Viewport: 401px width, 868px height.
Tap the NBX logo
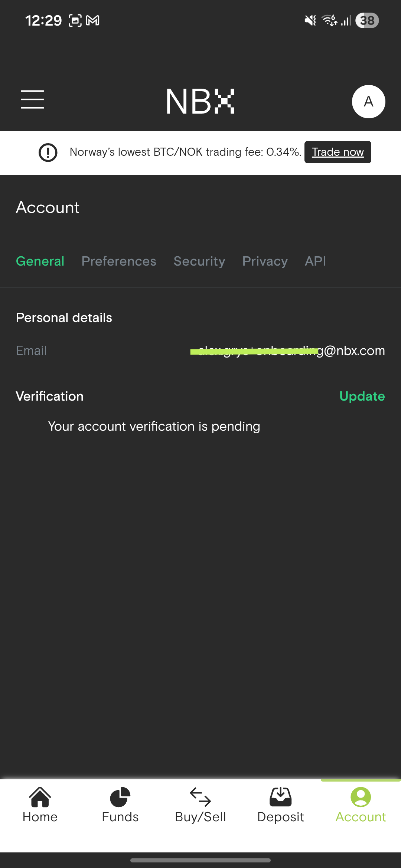200,101
